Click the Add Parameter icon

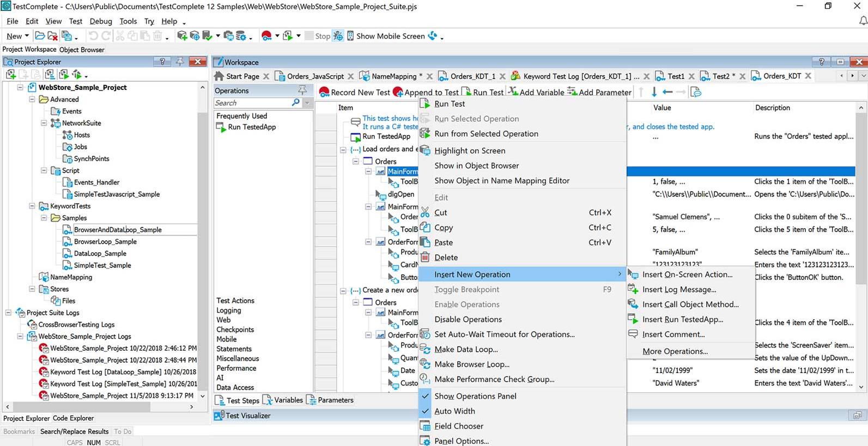coord(572,91)
